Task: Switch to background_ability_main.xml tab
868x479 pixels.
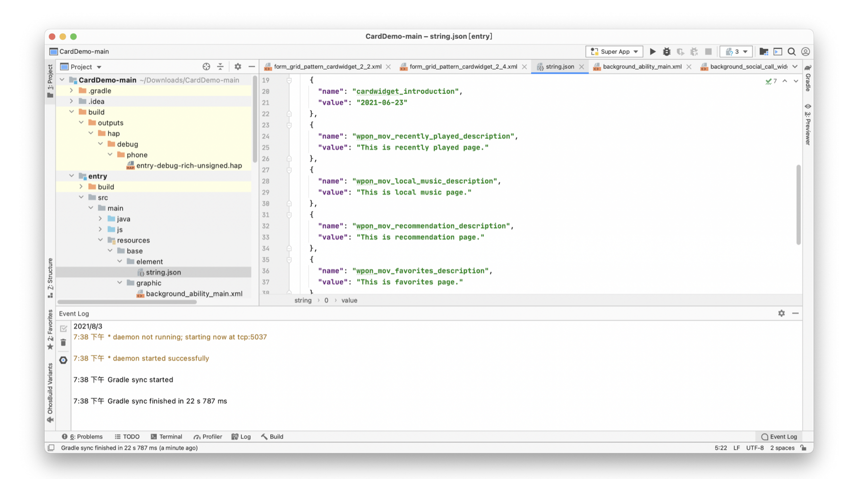Action: click(x=642, y=66)
